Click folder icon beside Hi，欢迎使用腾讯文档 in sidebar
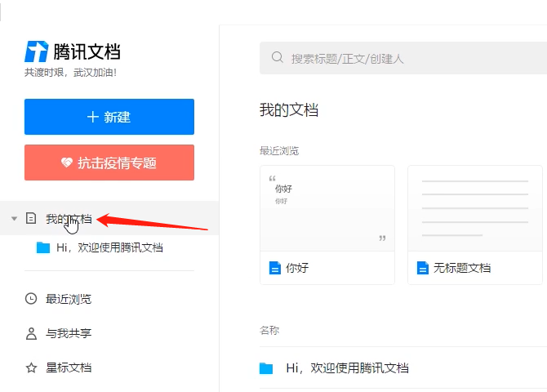 (x=43, y=247)
